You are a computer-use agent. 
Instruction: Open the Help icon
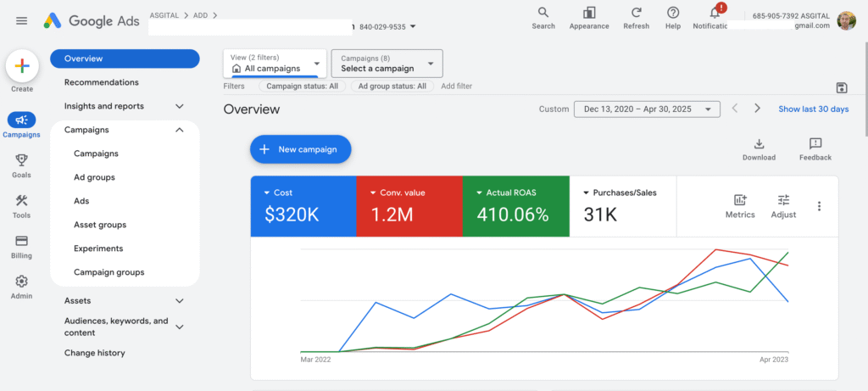click(x=673, y=13)
